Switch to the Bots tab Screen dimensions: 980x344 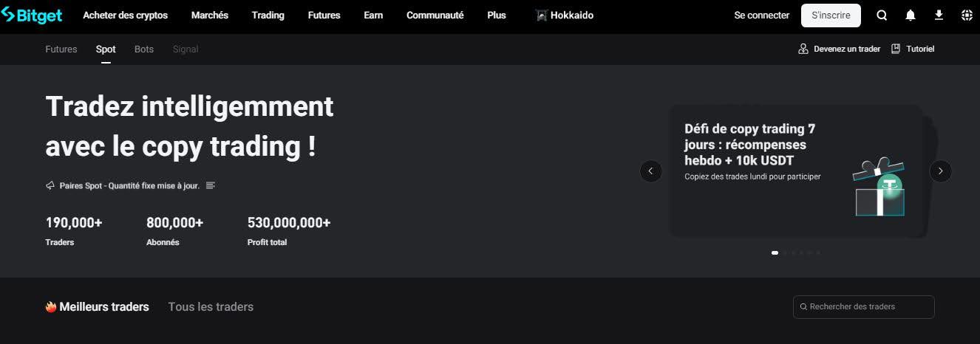[144, 49]
